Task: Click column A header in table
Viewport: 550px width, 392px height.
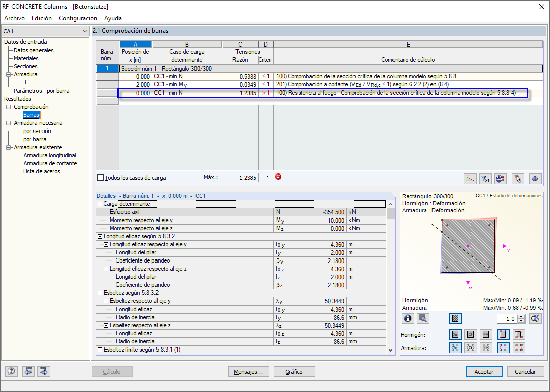Action: click(x=135, y=45)
